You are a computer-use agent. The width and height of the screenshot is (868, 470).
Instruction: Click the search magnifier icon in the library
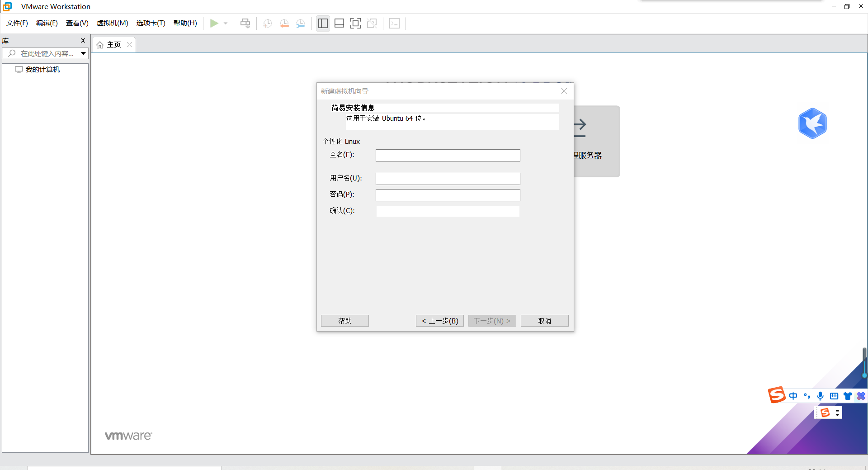point(12,53)
